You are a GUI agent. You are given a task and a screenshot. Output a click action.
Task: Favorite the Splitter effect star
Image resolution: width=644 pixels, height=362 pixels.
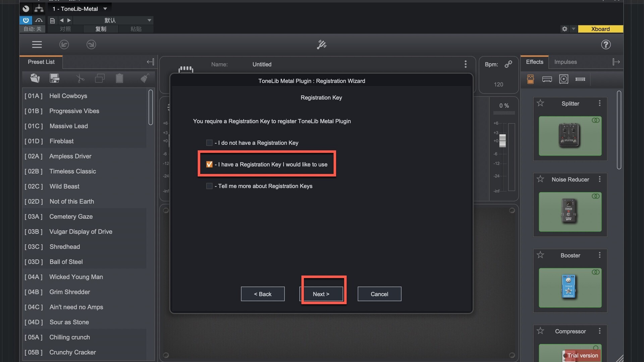pos(540,103)
